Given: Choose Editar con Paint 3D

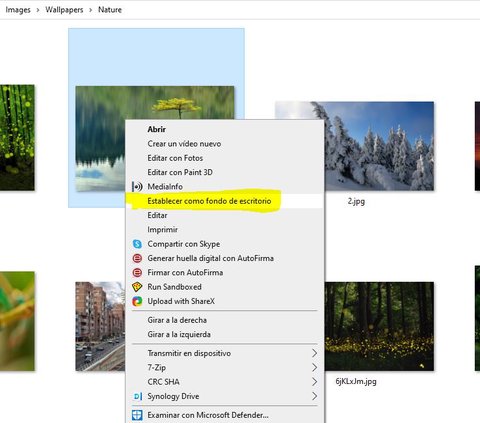Looking at the screenshot, I should tap(180, 172).
